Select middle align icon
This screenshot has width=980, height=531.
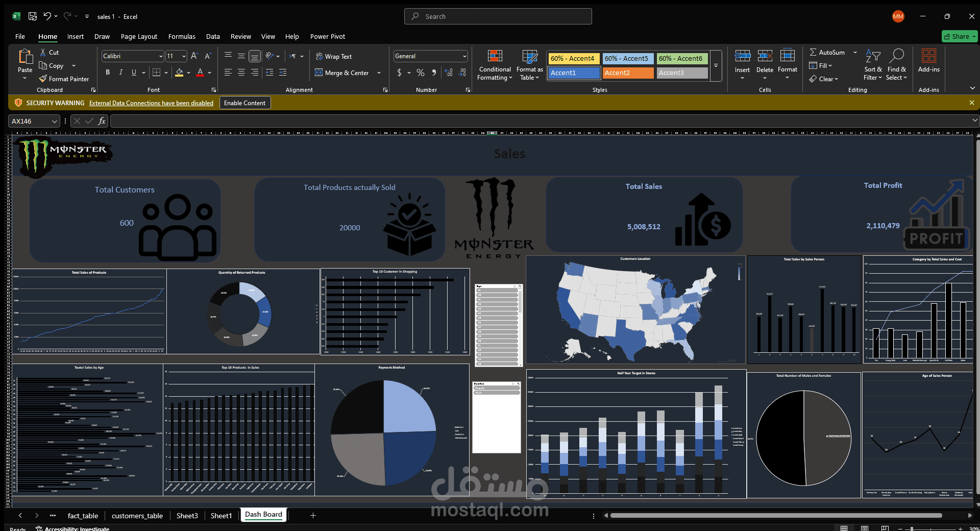point(241,56)
